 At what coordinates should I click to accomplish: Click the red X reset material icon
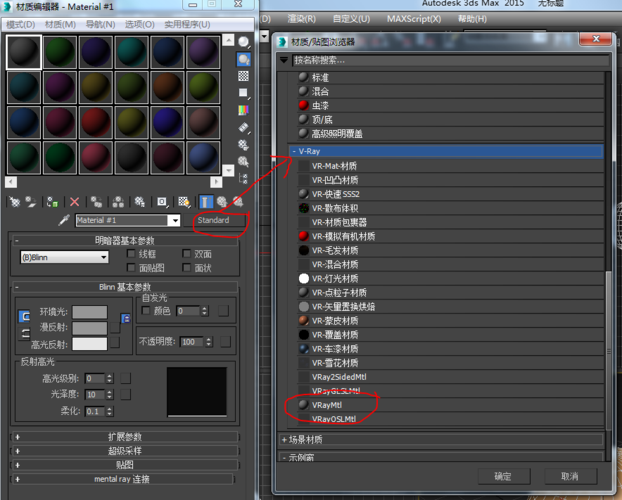74,202
